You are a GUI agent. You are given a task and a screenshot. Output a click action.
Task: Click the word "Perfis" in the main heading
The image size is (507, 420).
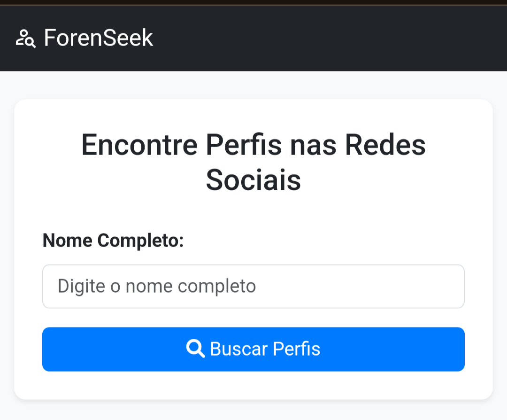[x=244, y=145]
